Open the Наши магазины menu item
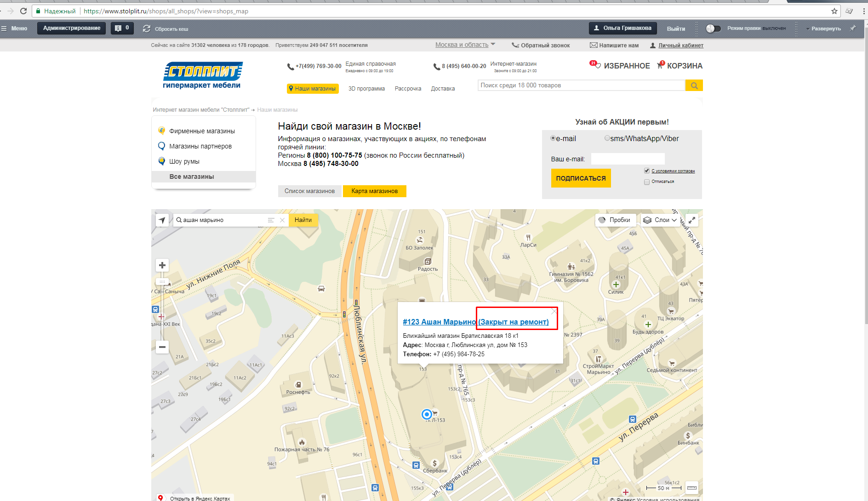868x501 pixels. point(313,89)
